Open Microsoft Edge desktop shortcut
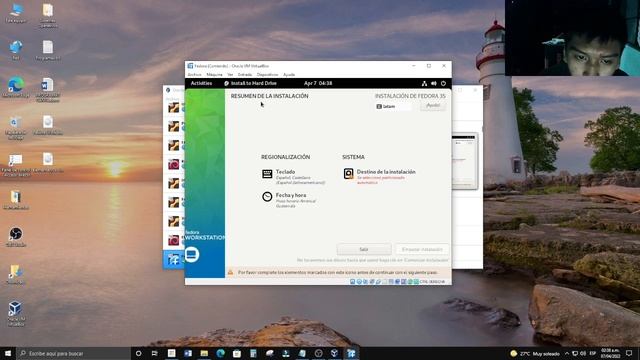The height and width of the screenshot is (360, 640). (16, 88)
